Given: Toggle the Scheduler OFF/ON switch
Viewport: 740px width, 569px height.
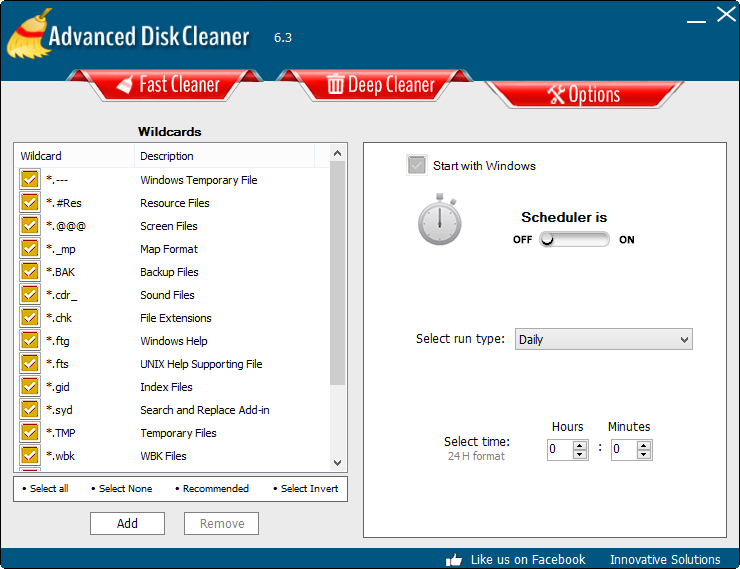Looking at the screenshot, I should (x=574, y=239).
